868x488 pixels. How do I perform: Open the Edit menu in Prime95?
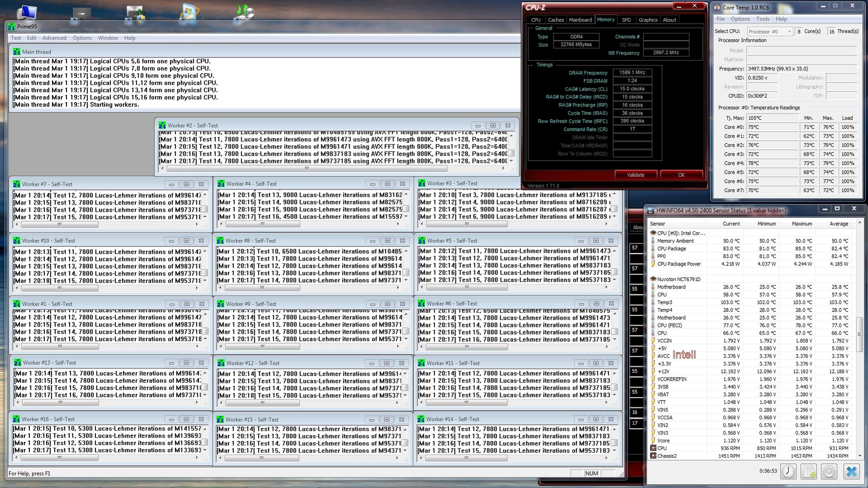[32, 38]
